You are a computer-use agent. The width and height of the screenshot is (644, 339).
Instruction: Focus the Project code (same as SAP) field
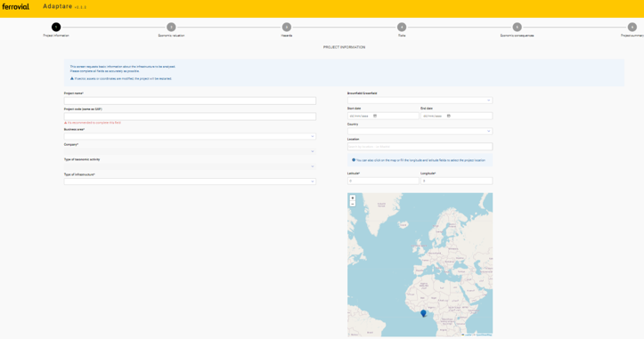point(190,117)
